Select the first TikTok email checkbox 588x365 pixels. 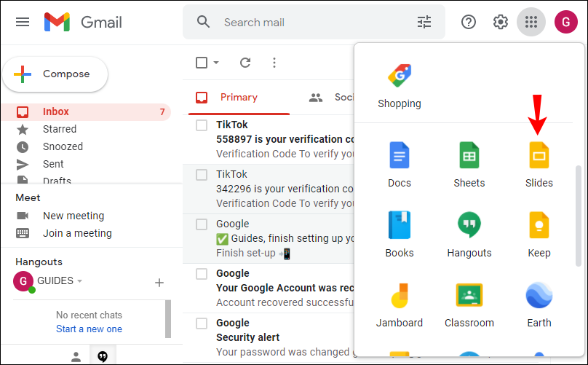pyautogui.click(x=202, y=125)
